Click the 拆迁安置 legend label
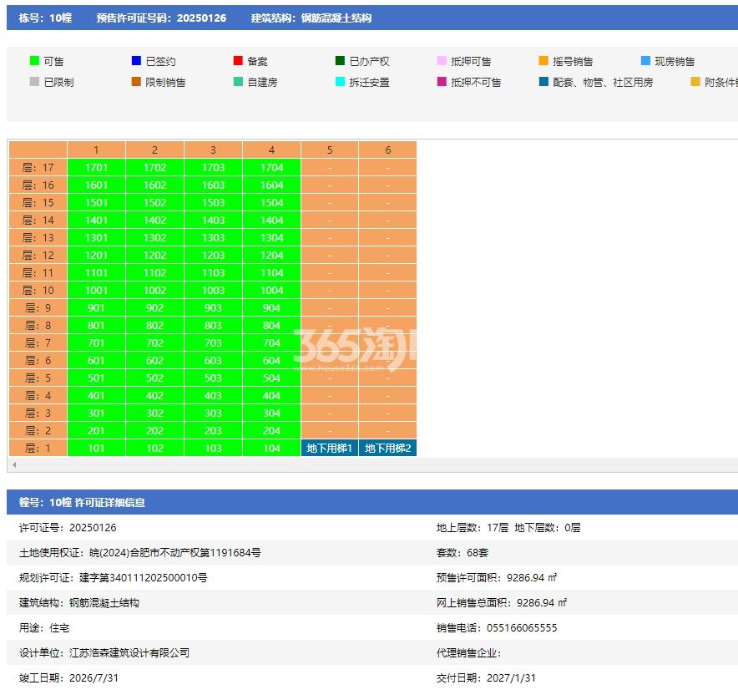 click(x=370, y=82)
